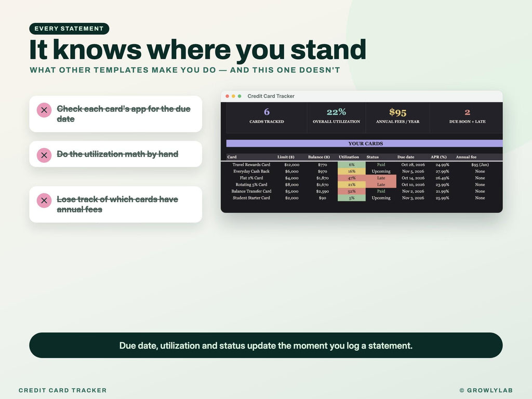Viewport: 532px width, 399px height.
Task: Click the "Nov 3, 2026" due date
Action: click(x=413, y=198)
